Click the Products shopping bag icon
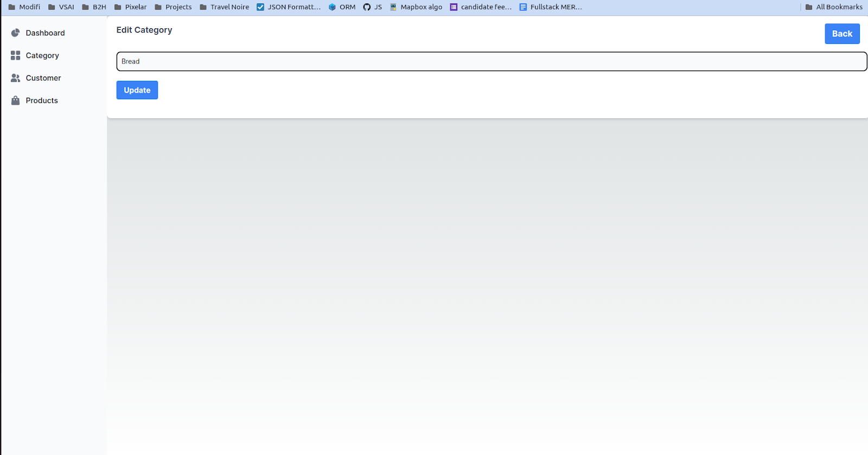 pyautogui.click(x=15, y=100)
